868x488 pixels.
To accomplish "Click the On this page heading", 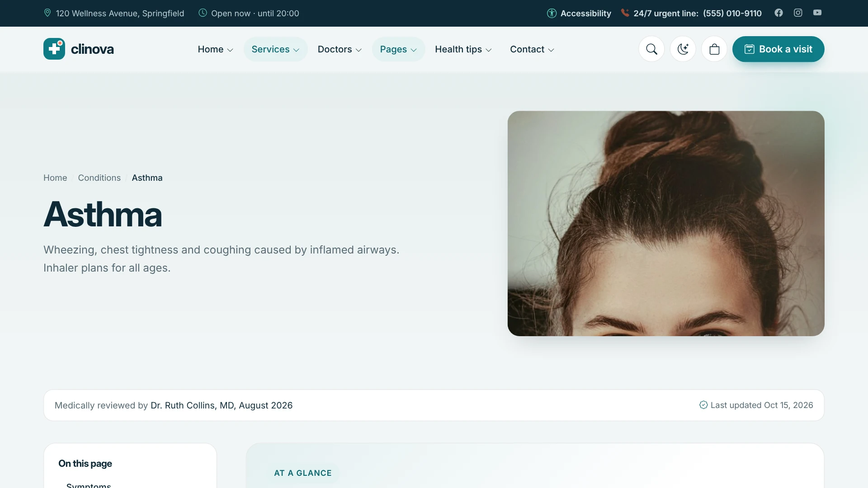I will (85, 463).
